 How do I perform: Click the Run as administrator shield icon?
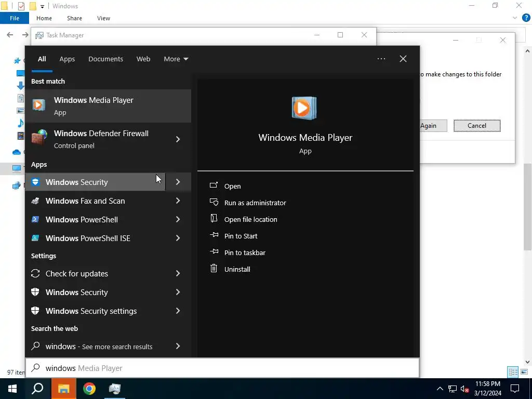[214, 202]
